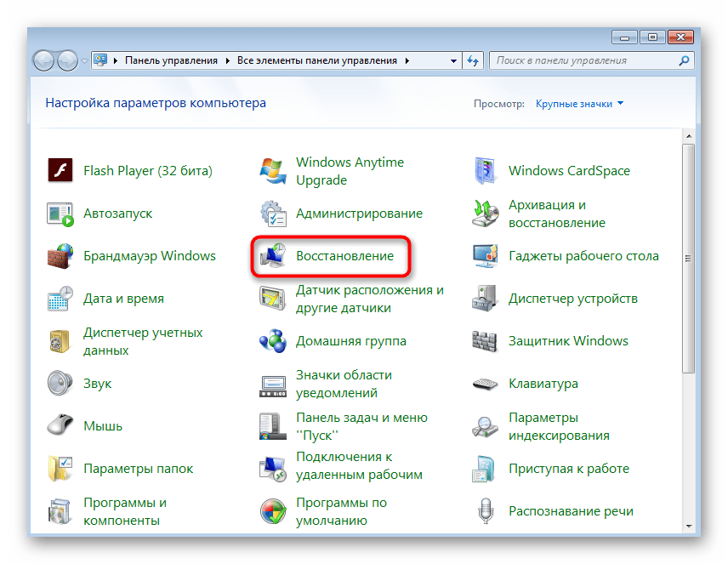Click the control panel icon in address bar
The height and width of the screenshot is (564, 728).
100,60
